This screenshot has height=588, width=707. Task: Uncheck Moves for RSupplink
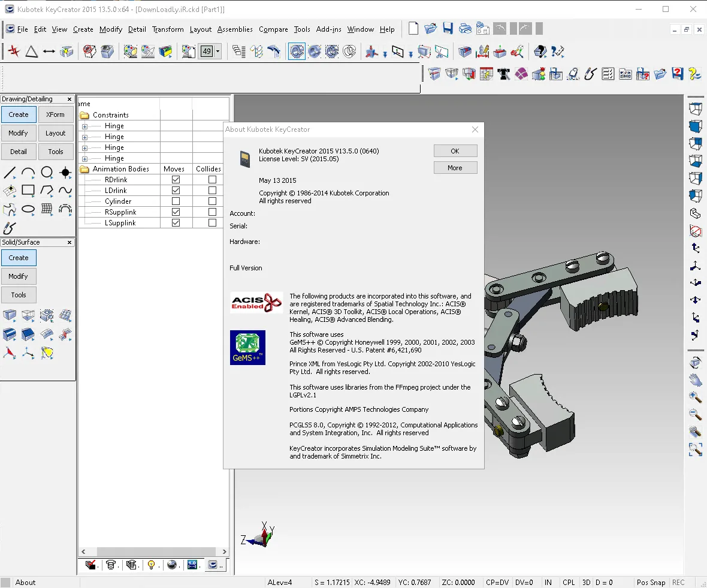176,212
